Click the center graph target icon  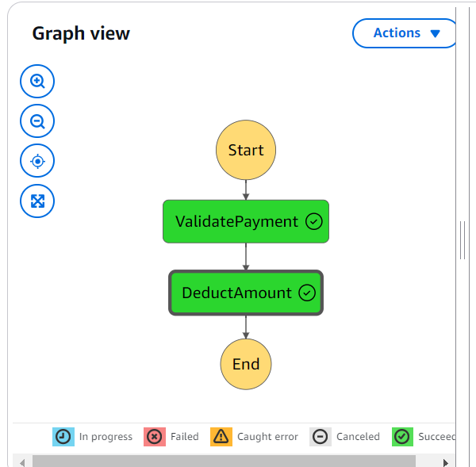(x=37, y=161)
